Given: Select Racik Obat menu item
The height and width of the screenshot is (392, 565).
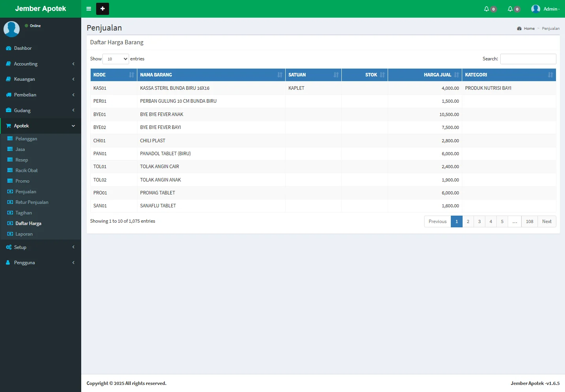Looking at the screenshot, I should tap(26, 171).
